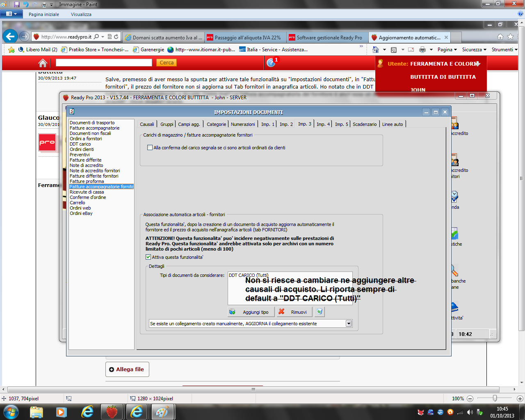Viewport: 525px width, 420px height.
Task: Select 'Ordini a fornitori' in document list
Action: point(86,139)
